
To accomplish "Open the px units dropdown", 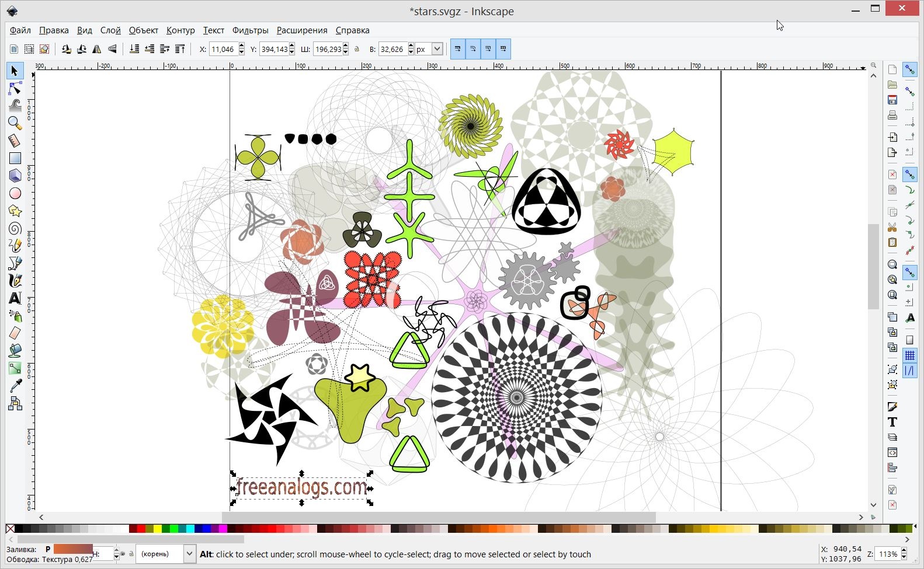I will pyautogui.click(x=436, y=50).
